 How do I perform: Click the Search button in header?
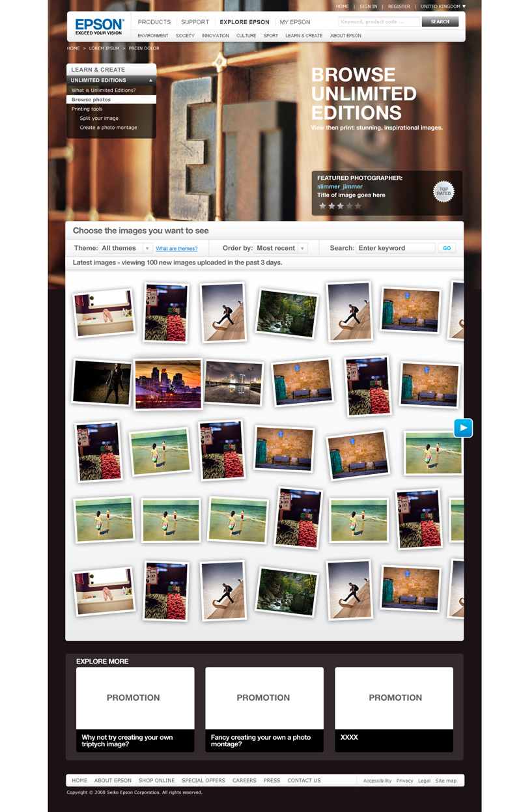(440, 22)
